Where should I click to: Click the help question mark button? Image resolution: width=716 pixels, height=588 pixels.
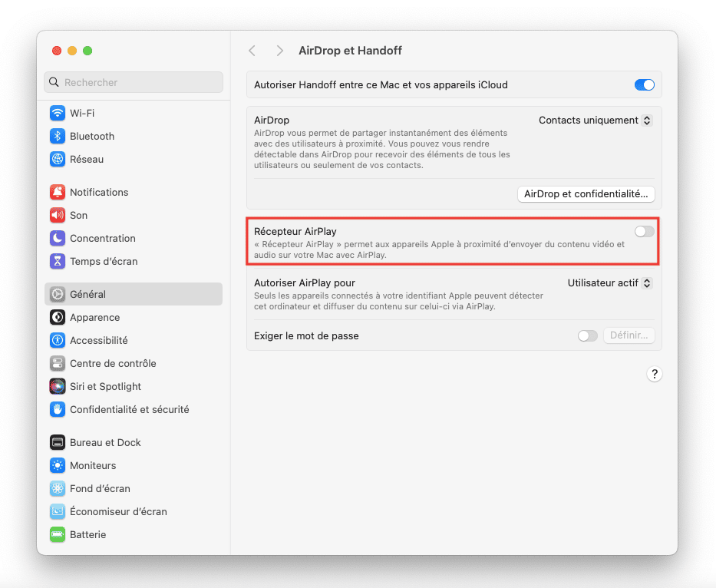coord(654,374)
